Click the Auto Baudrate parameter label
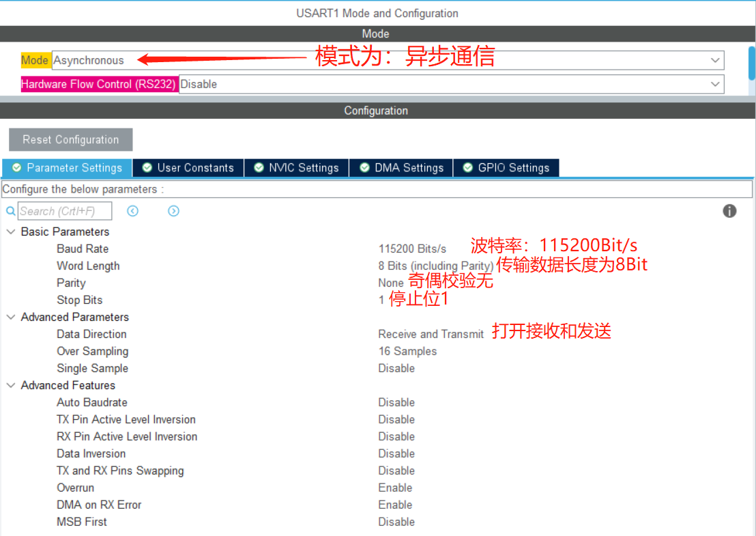This screenshot has width=756, height=536. pyautogui.click(x=92, y=402)
